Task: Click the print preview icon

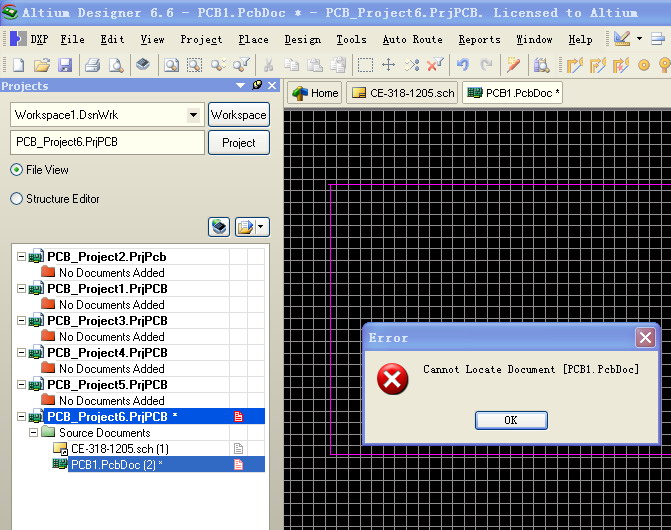Action: [116, 65]
